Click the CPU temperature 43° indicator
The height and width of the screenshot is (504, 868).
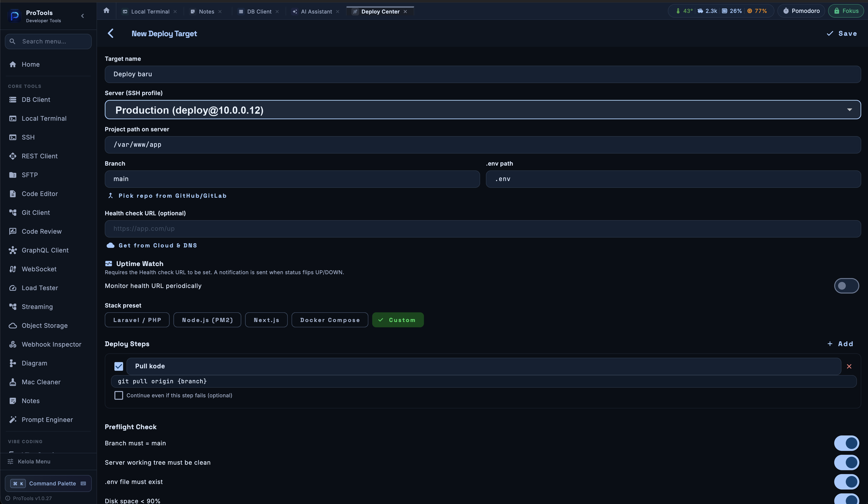tap(684, 11)
